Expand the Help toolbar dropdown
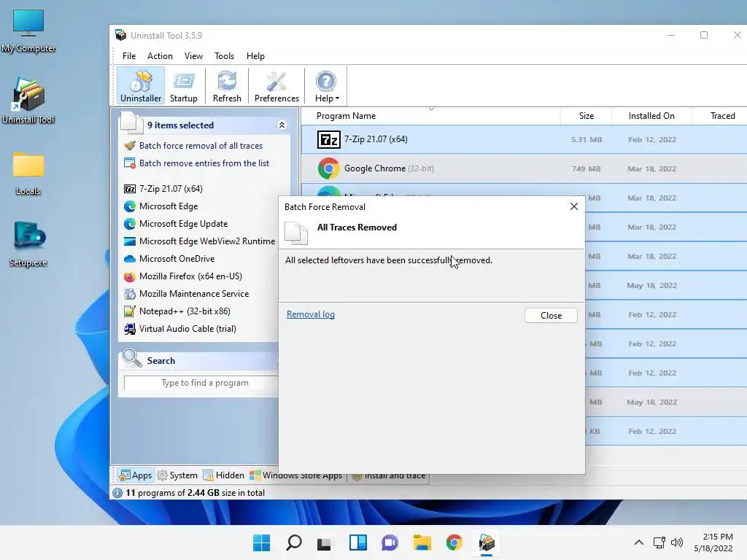The image size is (747, 560). (x=327, y=86)
